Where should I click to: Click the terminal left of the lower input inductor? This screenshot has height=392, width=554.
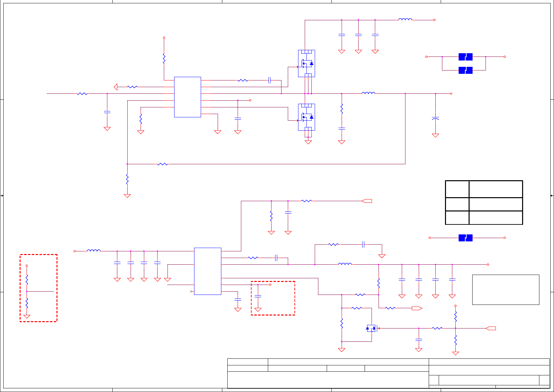coord(75,251)
